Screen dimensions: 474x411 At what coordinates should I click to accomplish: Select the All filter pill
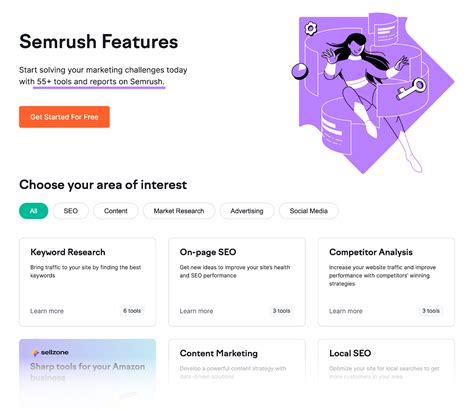(x=34, y=211)
